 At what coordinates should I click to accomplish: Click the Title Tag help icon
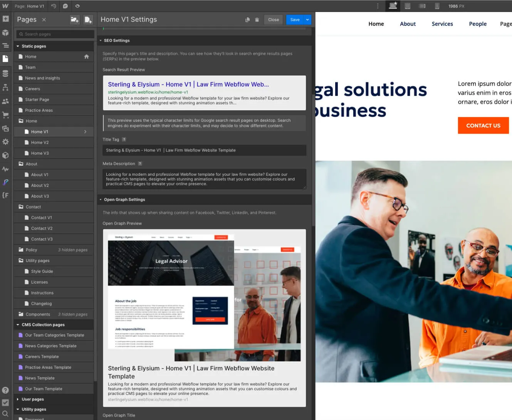pyautogui.click(x=124, y=139)
